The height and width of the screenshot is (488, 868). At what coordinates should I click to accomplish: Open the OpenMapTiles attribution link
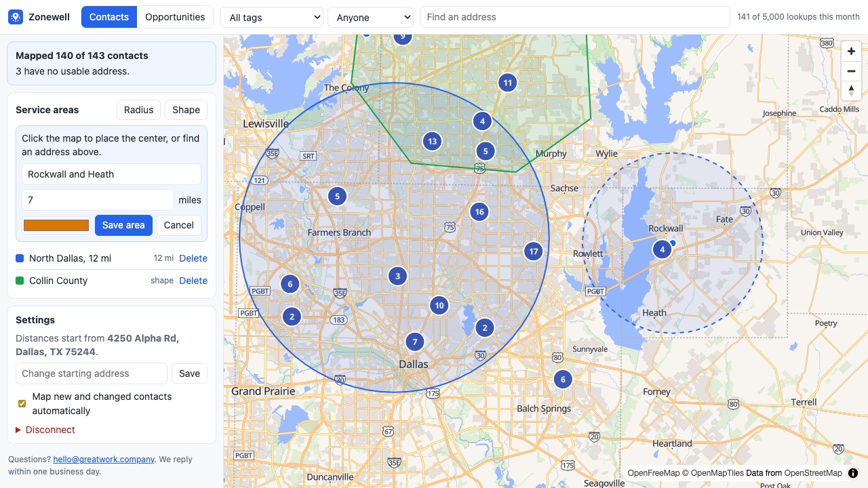[x=717, y=473]
